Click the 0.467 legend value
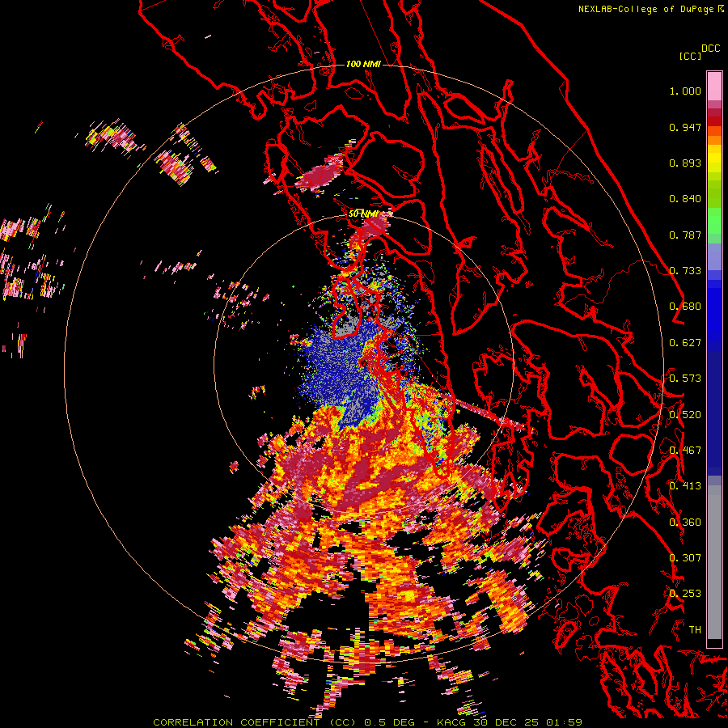The image size is (728, 728). (685, 451)
